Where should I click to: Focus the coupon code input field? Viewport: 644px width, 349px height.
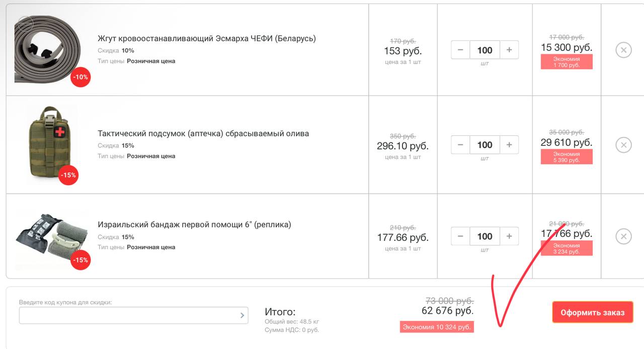[128, 315]
